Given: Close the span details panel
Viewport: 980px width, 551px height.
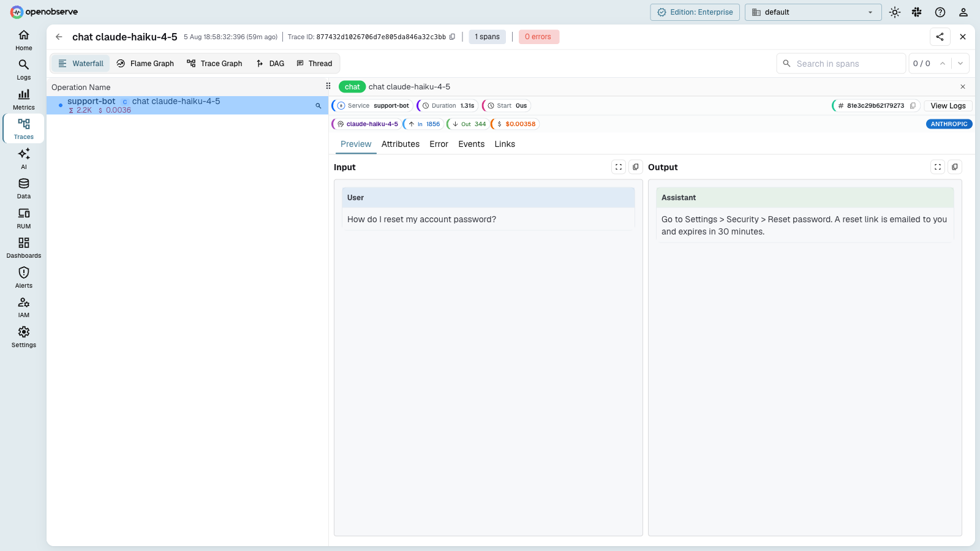Looking at the screenshot, I should pyautogui.click(x=963, y=87).
